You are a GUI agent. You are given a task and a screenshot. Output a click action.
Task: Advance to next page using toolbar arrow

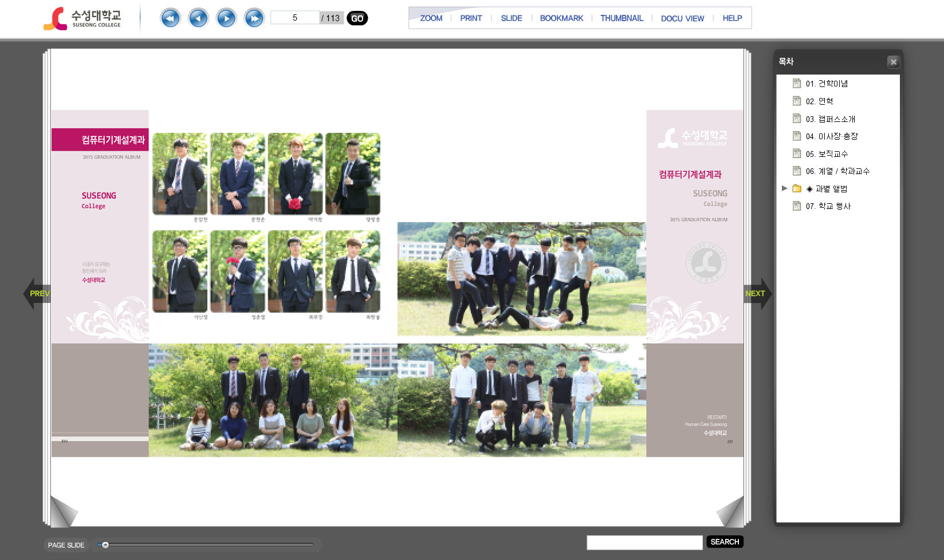click(x=226, y=18)
